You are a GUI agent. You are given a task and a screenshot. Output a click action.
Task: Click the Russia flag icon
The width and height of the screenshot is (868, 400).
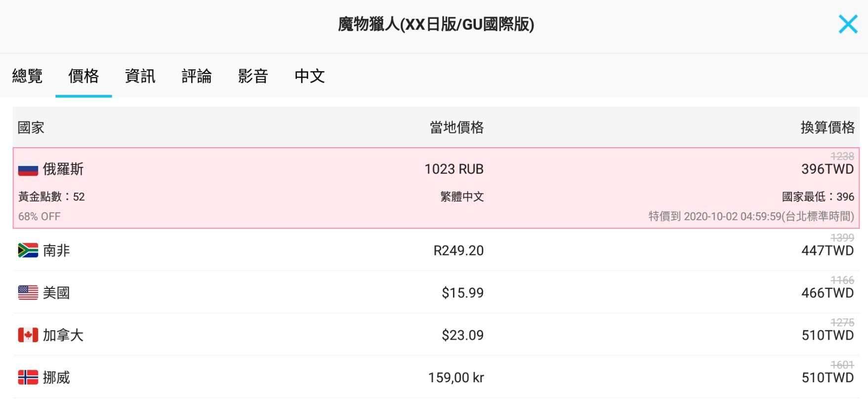pyautogui.click(x=28, y=169)
